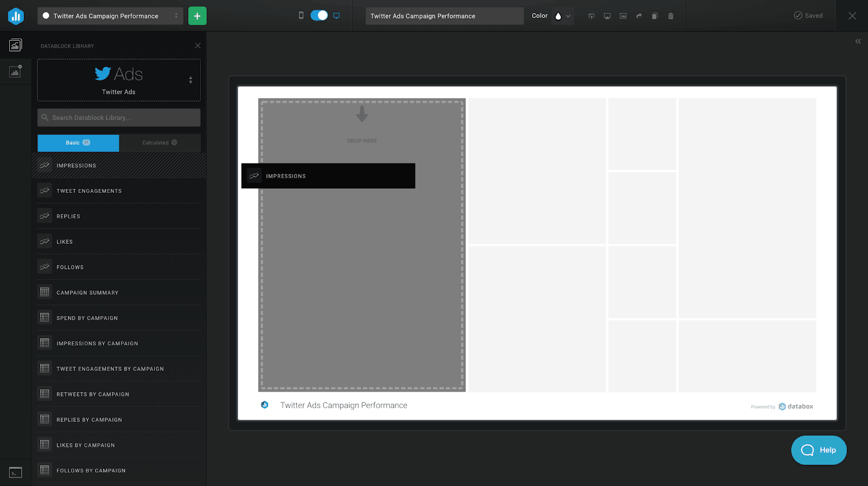This screenshot has width=868, height=486.
Task: Select the Follows by Campaign datablock
Action: click(x=119, y=470)
